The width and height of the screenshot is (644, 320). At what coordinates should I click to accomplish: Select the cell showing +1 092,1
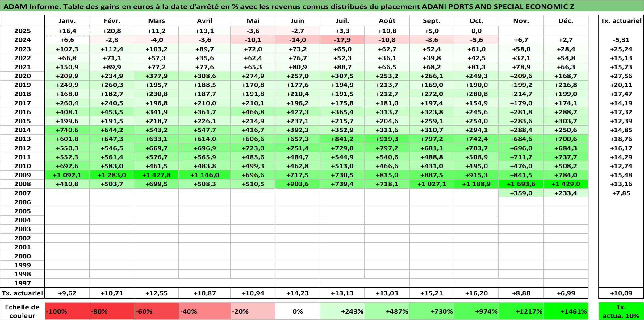(67, 175)
